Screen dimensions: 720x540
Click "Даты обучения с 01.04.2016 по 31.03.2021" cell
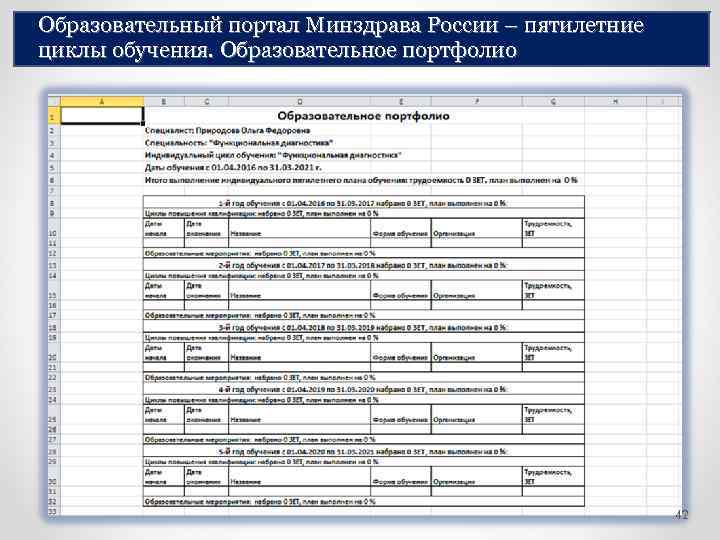point(233,168)
